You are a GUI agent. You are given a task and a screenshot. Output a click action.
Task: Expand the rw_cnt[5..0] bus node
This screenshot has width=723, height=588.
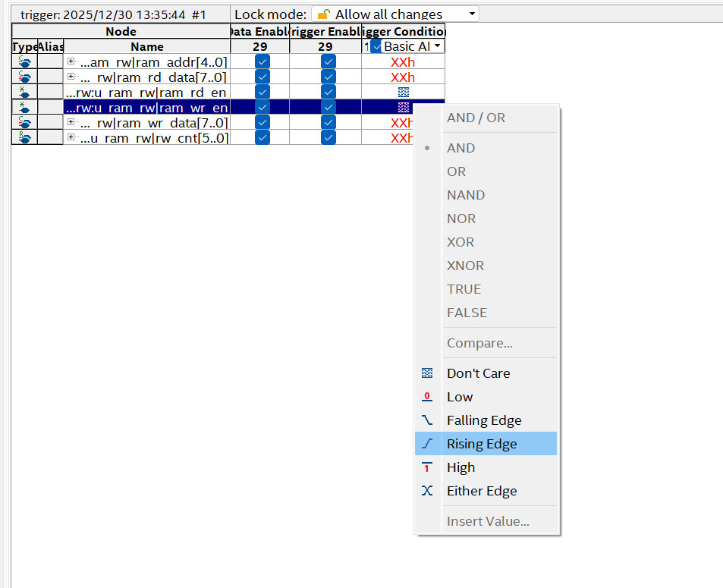tap(71, 137)
